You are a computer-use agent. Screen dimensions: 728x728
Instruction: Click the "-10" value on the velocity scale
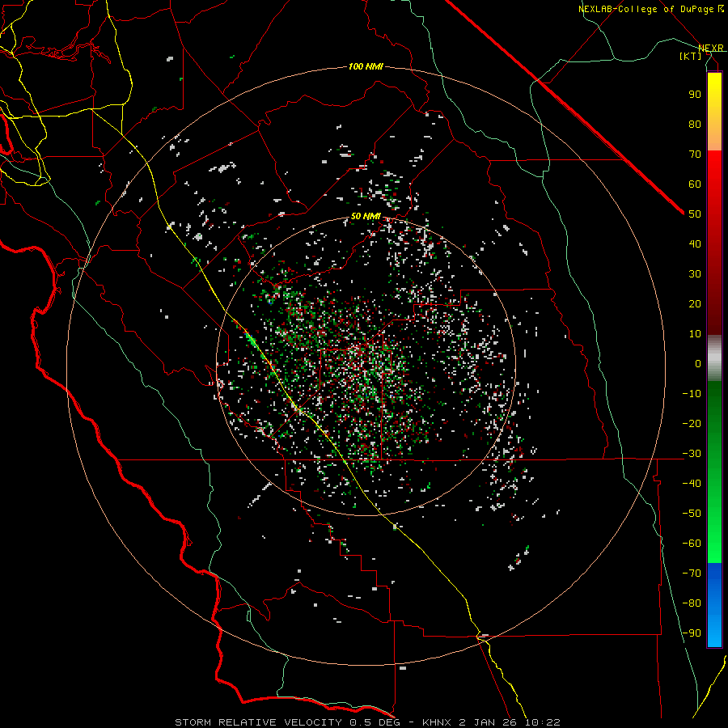click(x=692, y=394)
